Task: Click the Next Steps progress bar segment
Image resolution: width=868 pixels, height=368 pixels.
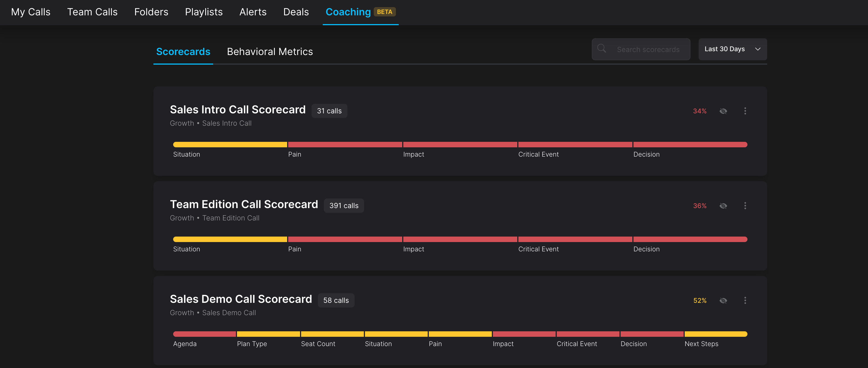Action: (x=716, y=334)
